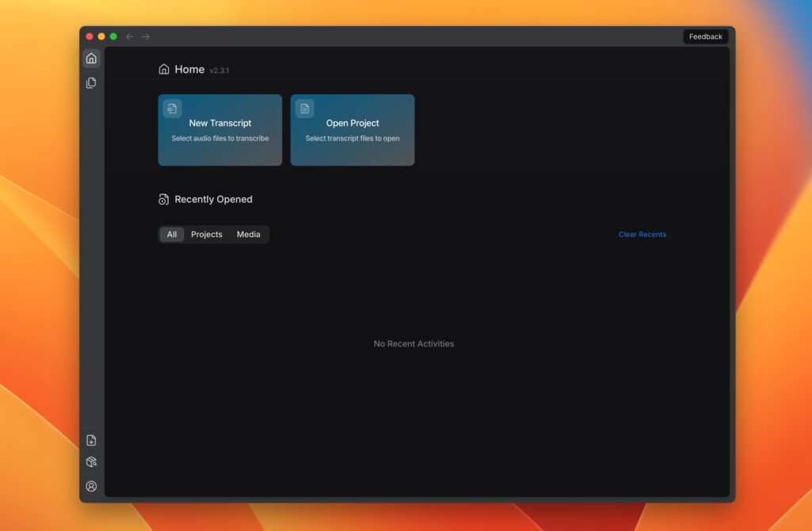812x531 pixels.
Task: Open the user account icon in the sidebar
Action: 91,485
